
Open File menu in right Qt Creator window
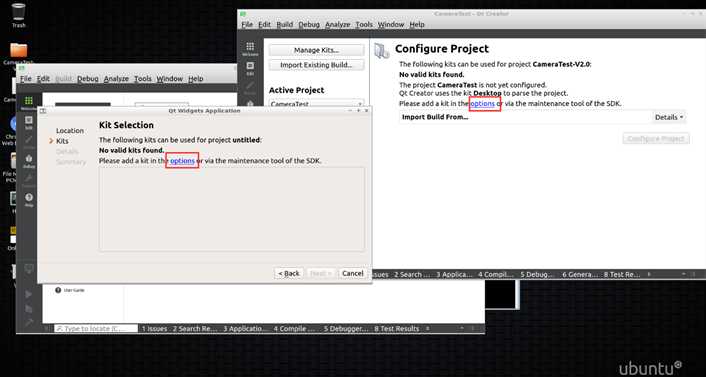(247, 24)
